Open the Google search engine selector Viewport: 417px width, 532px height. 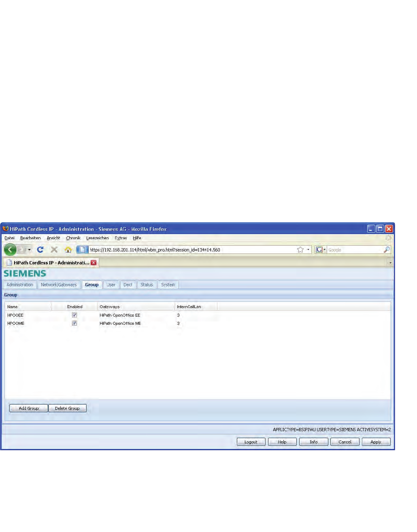coord(321,249)
